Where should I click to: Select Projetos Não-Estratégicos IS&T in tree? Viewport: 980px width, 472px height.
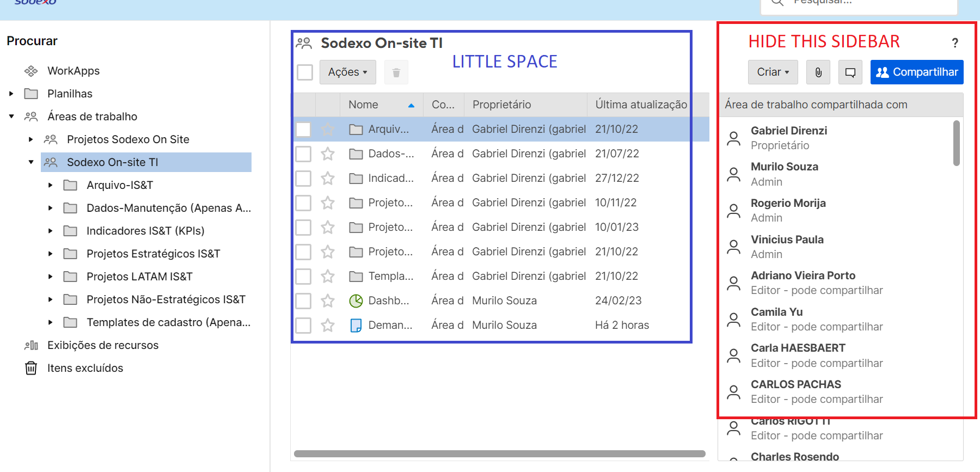(x=166, y=299)
